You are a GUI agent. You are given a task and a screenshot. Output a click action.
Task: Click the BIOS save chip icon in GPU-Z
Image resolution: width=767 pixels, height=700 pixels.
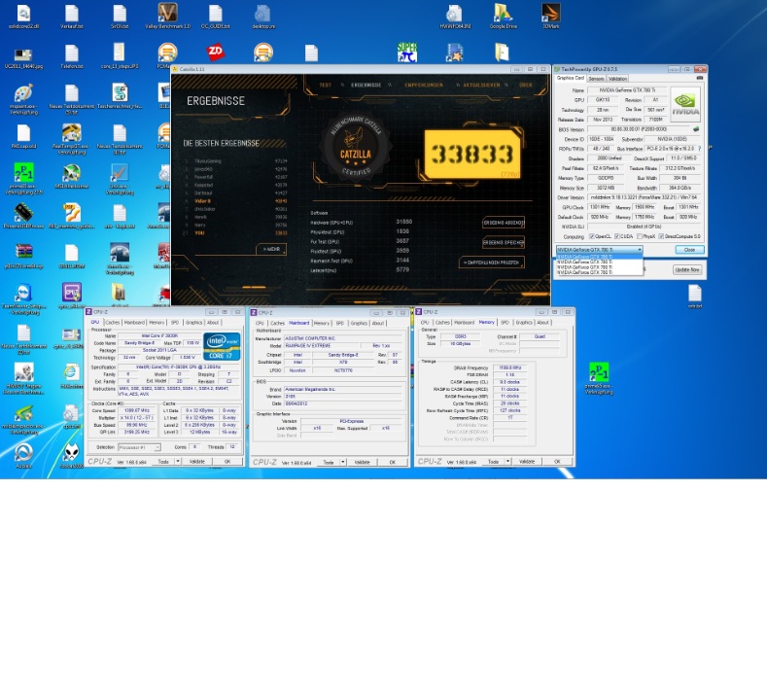point(696,129)
